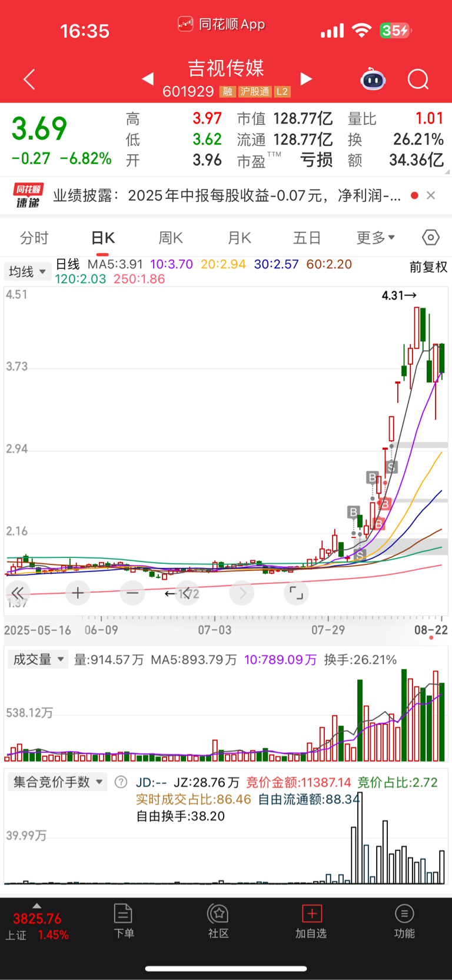Image resolution: width=452 pixels, height=980 pixels.
Task: Open the 均线 indicator dropdown
Action: (x=27, y=271)
